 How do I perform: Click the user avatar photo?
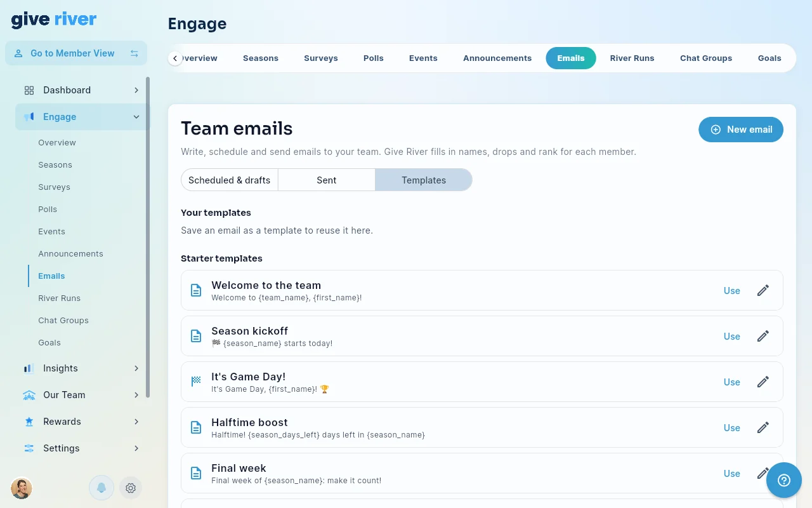(x=22, y=488)
